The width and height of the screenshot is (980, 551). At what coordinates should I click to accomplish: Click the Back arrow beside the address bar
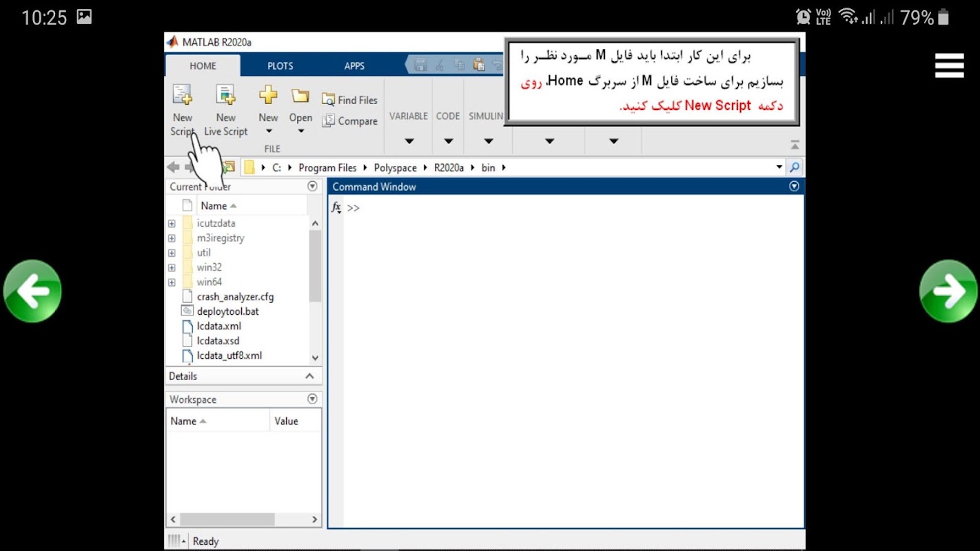point(174,167)
